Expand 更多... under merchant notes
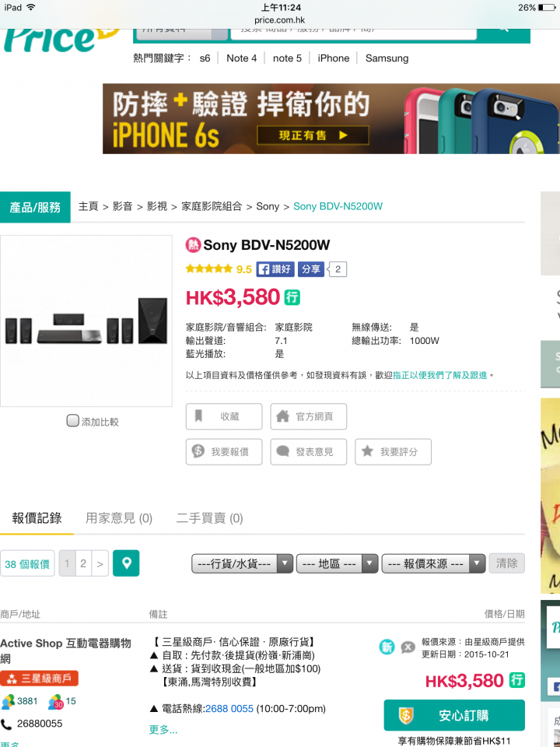The height and width of the screenshot is (747, 560). pyautogui.click(x=163, y=730)
